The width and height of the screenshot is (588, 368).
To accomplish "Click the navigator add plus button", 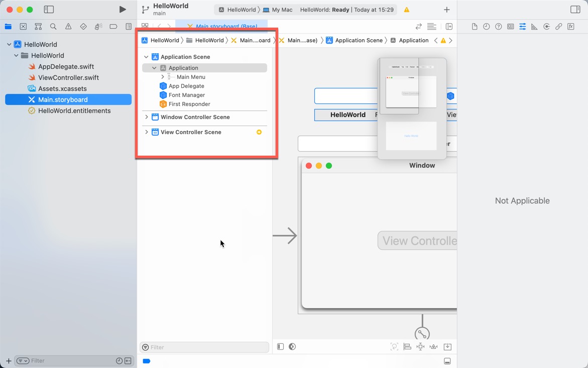I will (x=8, y=360).
